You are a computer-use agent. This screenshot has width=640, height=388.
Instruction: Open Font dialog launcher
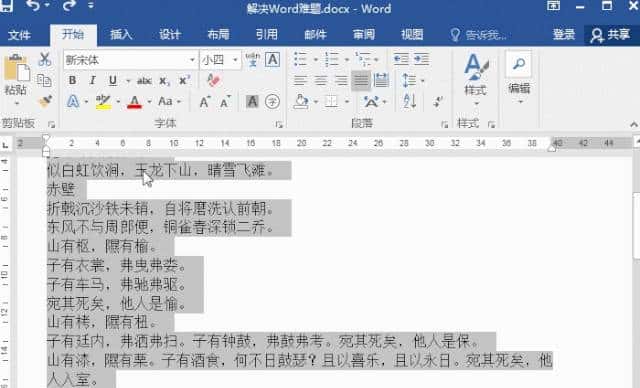tap(279, 124)
